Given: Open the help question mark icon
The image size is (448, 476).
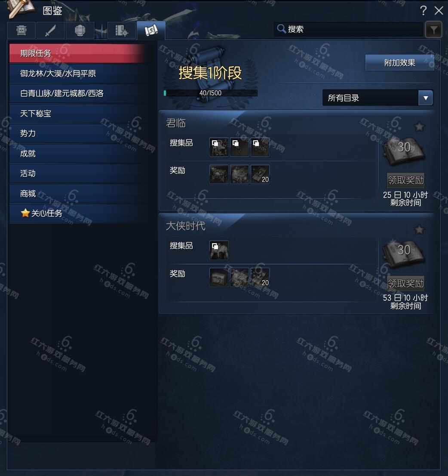Looking at the screenshot, I should pos(423,11).
